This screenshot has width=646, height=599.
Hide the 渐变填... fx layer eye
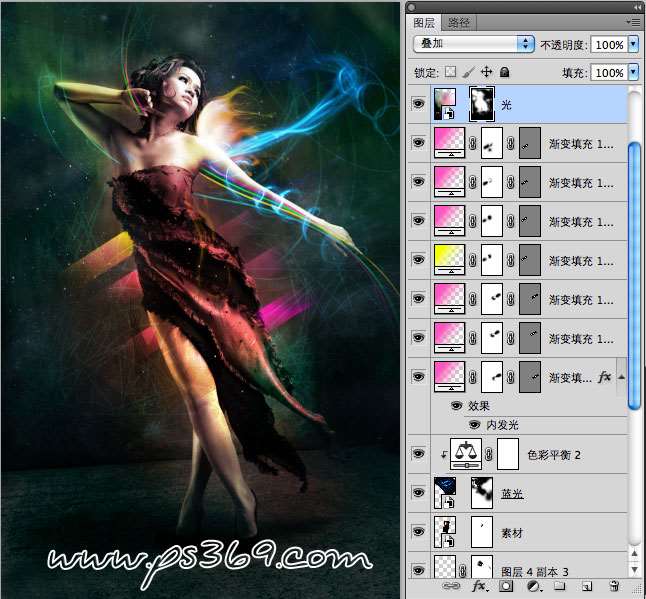(x=419, y=376)
